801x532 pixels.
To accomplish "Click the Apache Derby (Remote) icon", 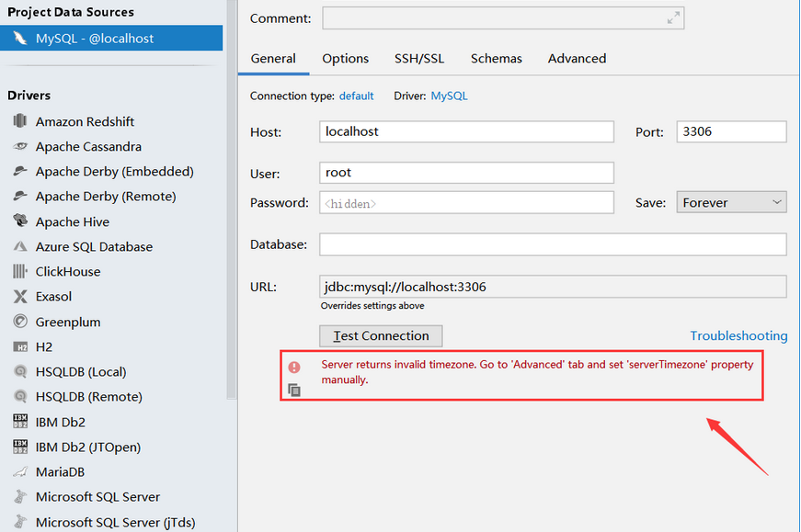I will tap(20, 196).
